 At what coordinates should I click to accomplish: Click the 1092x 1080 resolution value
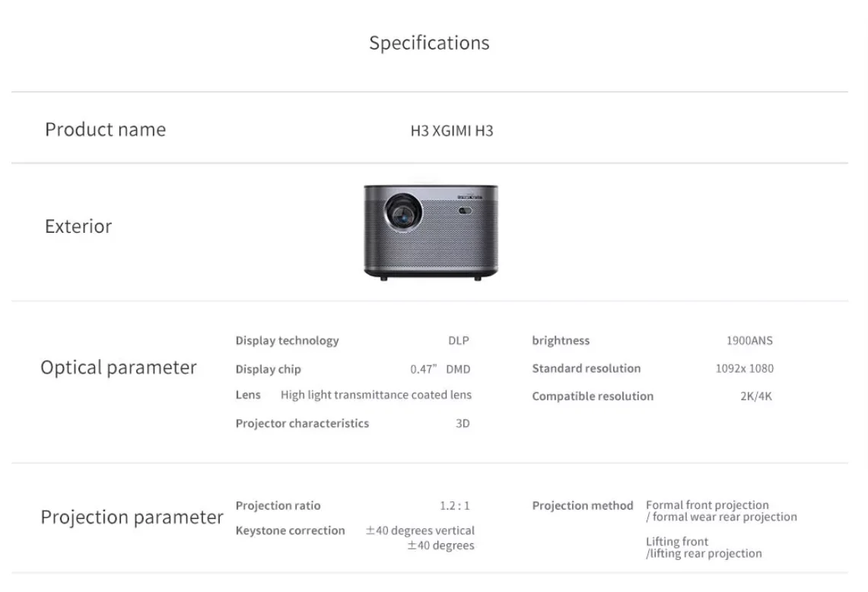[x=744, y=369]
